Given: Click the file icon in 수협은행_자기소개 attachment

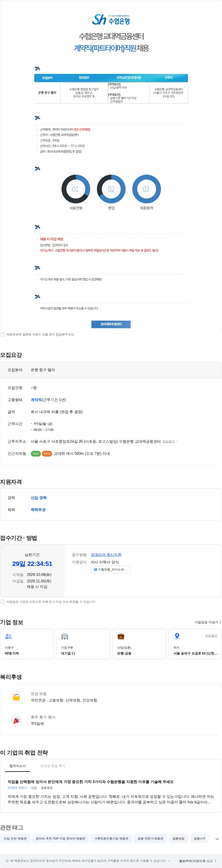Looking at the screenshot, I should [x=96, y=569].
